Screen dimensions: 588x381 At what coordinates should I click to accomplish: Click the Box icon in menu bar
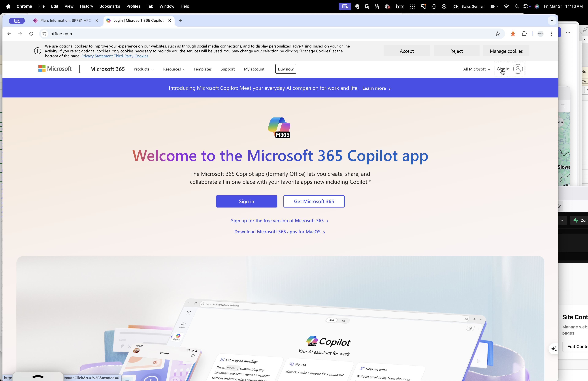point(400,6)
